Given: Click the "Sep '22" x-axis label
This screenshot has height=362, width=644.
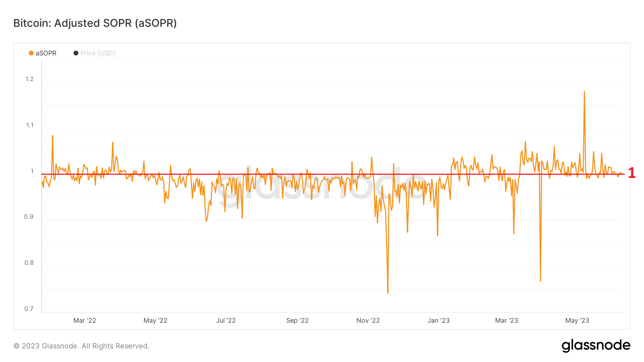Looking at the screenshot, I should [x=297, y=321].
